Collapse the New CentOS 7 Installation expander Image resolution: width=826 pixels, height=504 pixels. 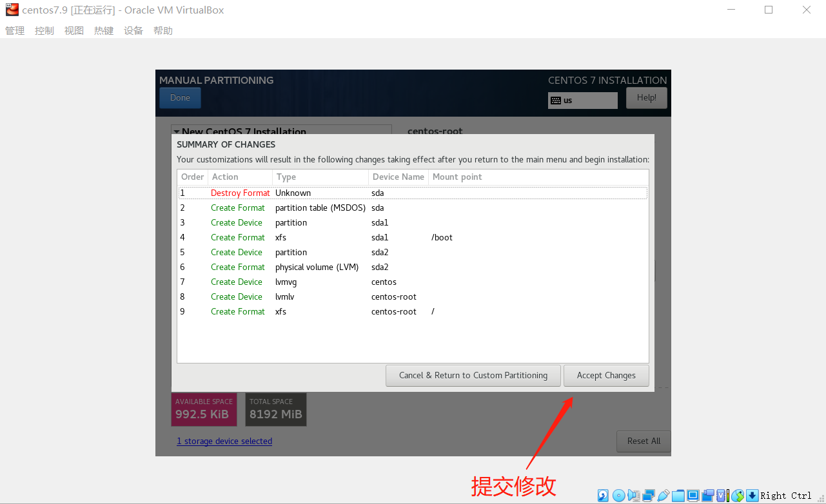[177, 131]
